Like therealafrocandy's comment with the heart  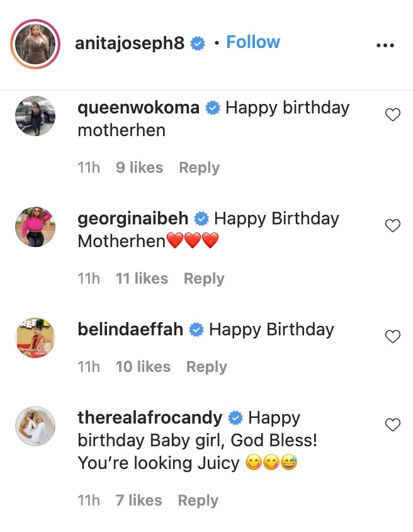click(x=393, y=425)
